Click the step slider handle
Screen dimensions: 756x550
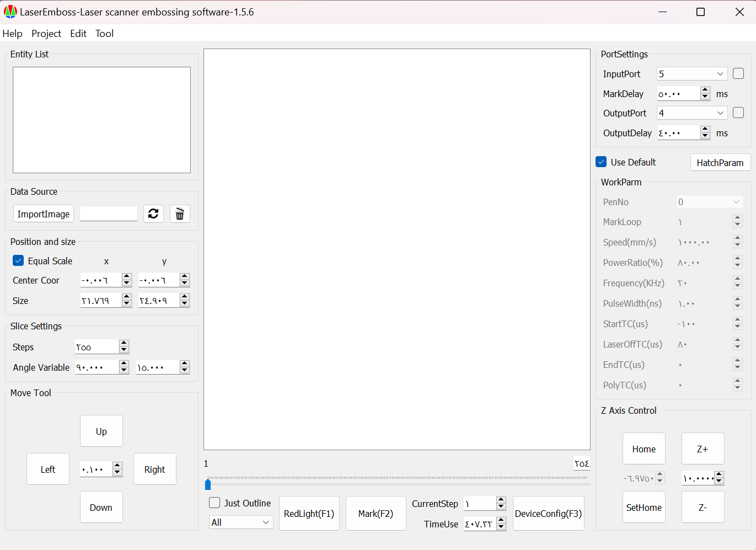(x=208, y=484)
